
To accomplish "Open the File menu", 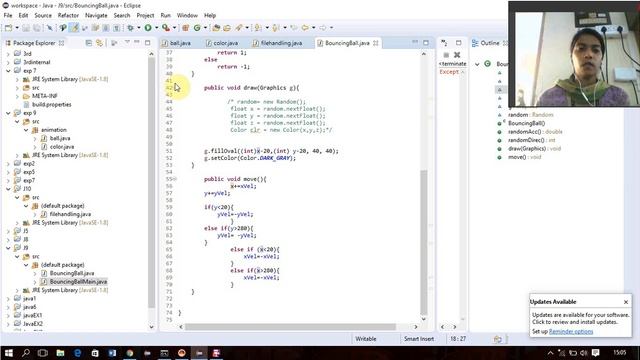I will 8,16.
